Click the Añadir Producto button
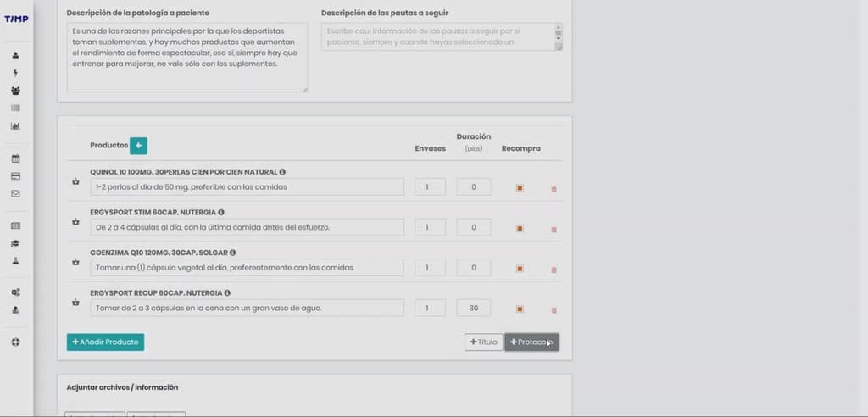 (x=106, y=342)
